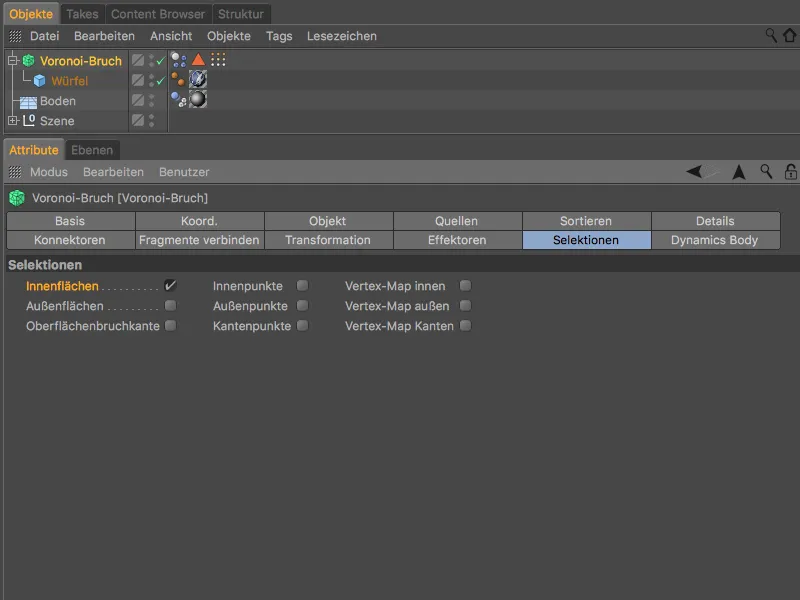Select the collider tag on the Boden row
Viewport: 800px width, 600px height.
point(179,99)
